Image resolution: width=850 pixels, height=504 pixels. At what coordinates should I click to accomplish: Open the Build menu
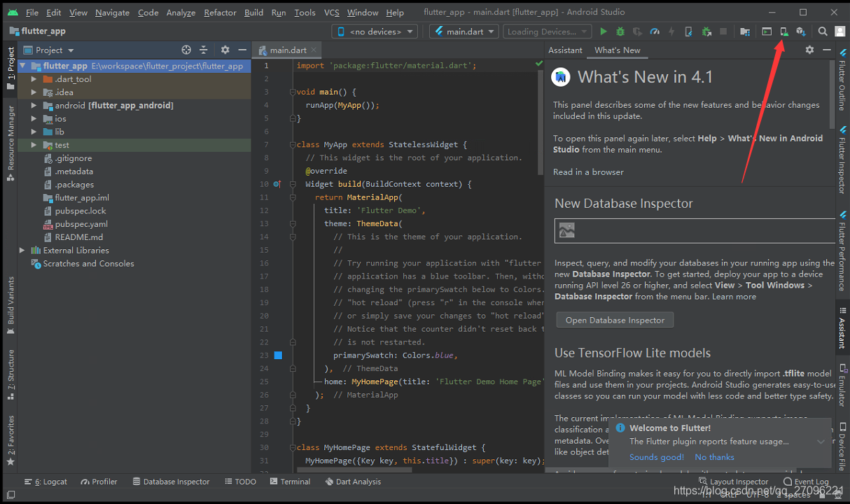click(x=254, y=13)
